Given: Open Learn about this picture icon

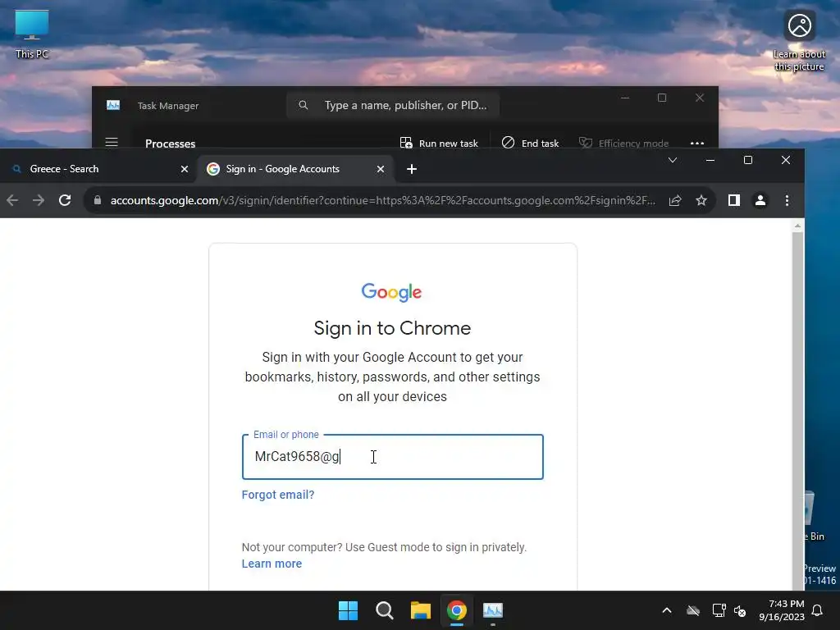Looking at the screenshot, I should point(799,41).
